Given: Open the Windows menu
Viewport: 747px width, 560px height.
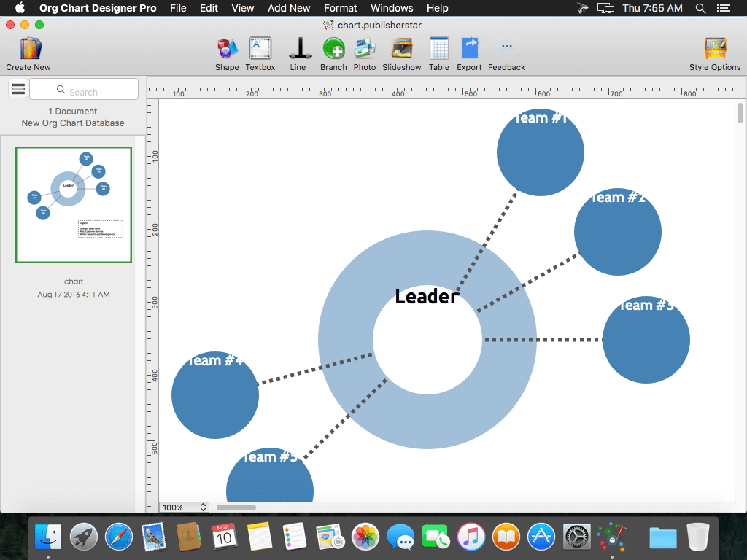Looking at the screenshot, I should click(x=392, y=8).
